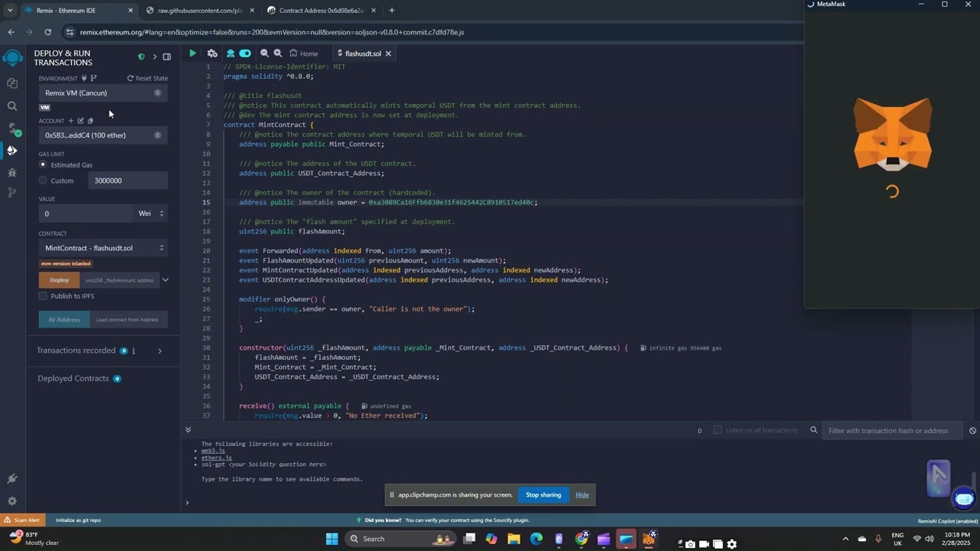Open the web3.js library link
This screenshot has height=551, width=980.
click(213, 451)
